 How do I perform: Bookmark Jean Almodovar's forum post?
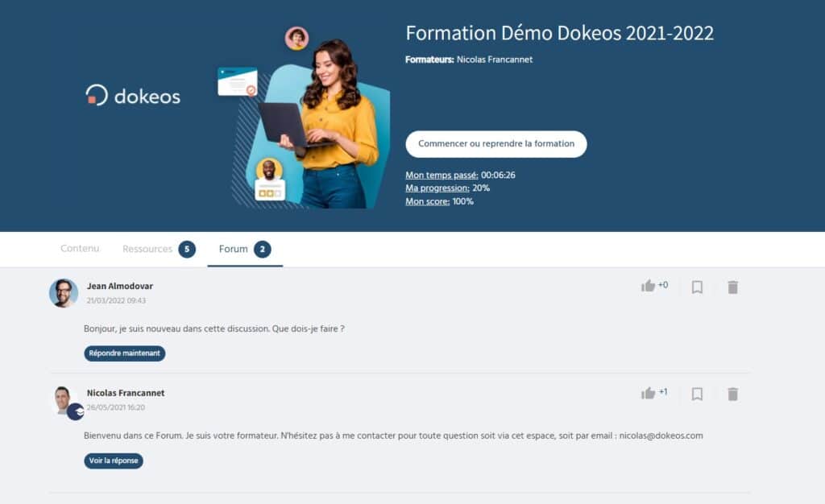click(x=697, y=287)
